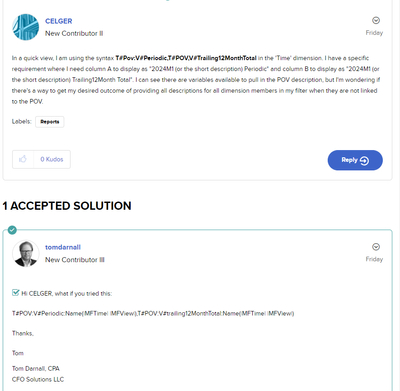The width and height of the screenshot is (400, 391).
Task: Click the 1 ACCEPTED SOLUTION heading
Action: point(67,206)
